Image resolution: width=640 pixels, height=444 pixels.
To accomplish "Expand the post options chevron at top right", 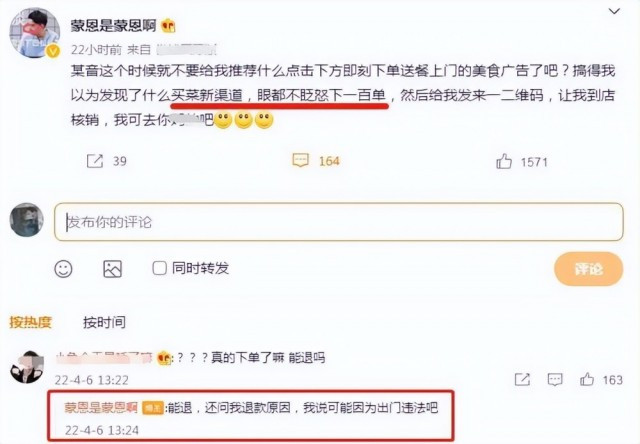I will pyautogui.click(x=614, y=11).
